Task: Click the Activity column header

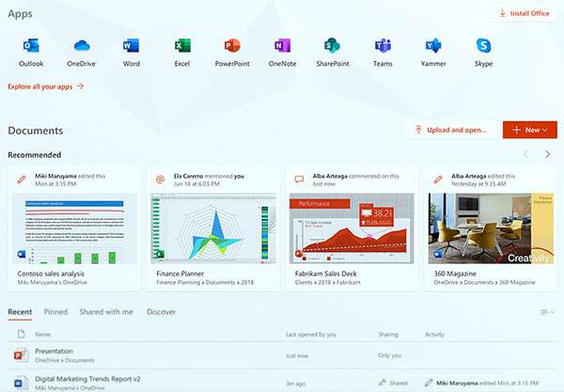Action: click(434, 335)
